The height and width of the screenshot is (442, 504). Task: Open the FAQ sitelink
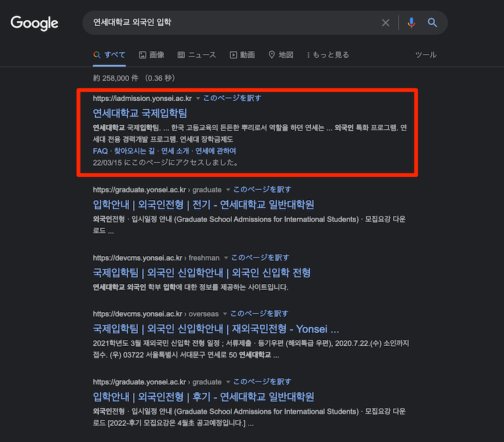point(100,151)
